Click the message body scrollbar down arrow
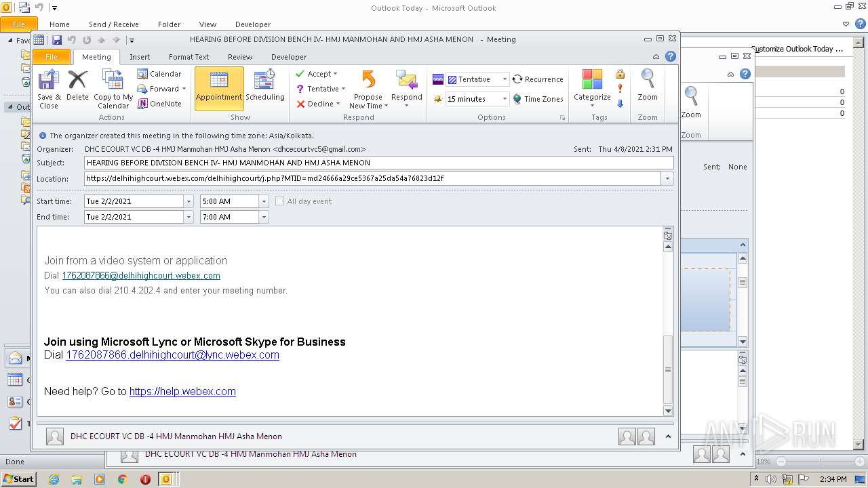This screenshot has width=868, height=488. click(x=668, y=411)
